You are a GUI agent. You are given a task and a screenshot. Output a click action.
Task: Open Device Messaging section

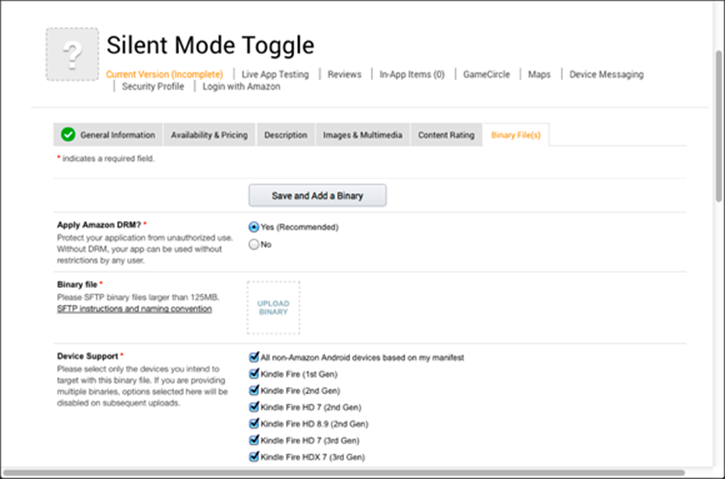click(606, 74)
